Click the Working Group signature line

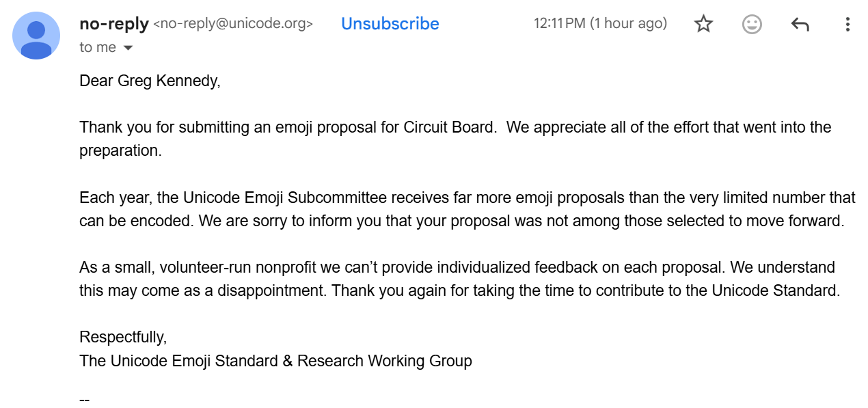tap(275, 360)
